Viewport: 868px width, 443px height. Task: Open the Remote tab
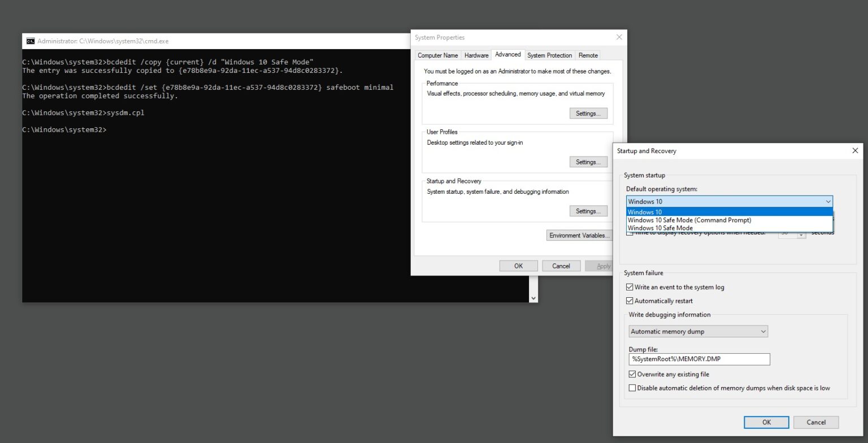pyautogui.click(x=588, y=55)
